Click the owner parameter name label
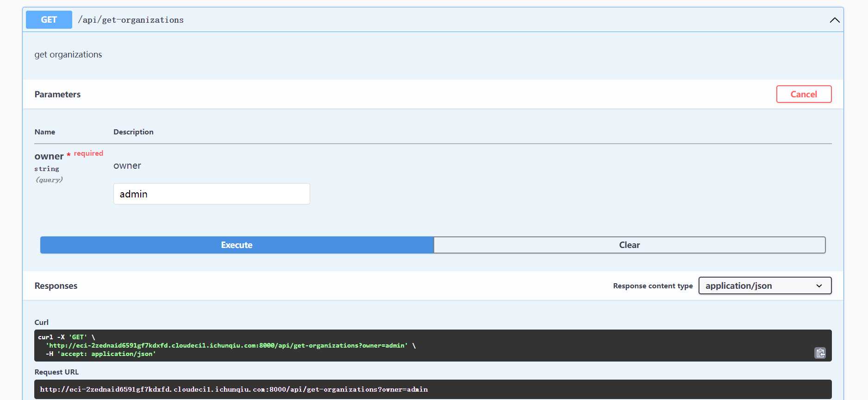The image size is (868, 400). [49, 156]
